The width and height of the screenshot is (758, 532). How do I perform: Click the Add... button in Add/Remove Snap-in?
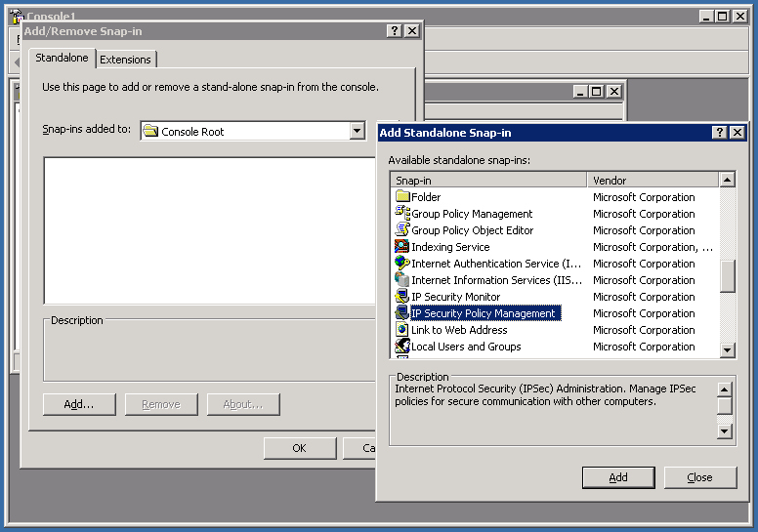coord(79,404)
